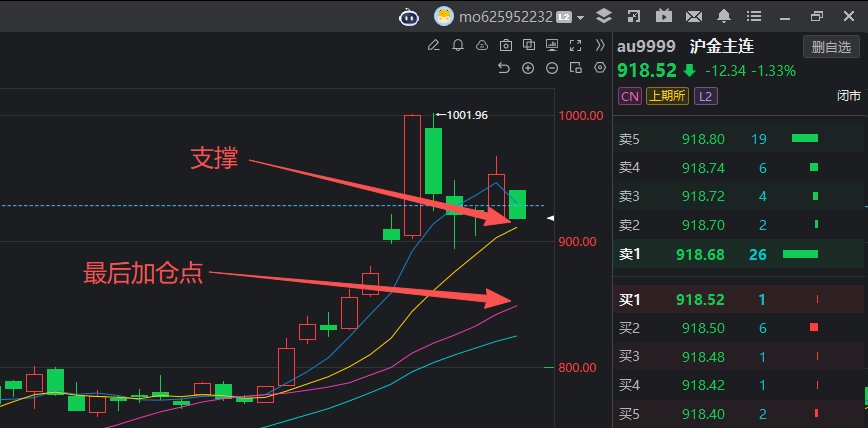This screenshot has height=428, width=868.
Task: Open the list menu icon
Action: click(x=755, y=16)
